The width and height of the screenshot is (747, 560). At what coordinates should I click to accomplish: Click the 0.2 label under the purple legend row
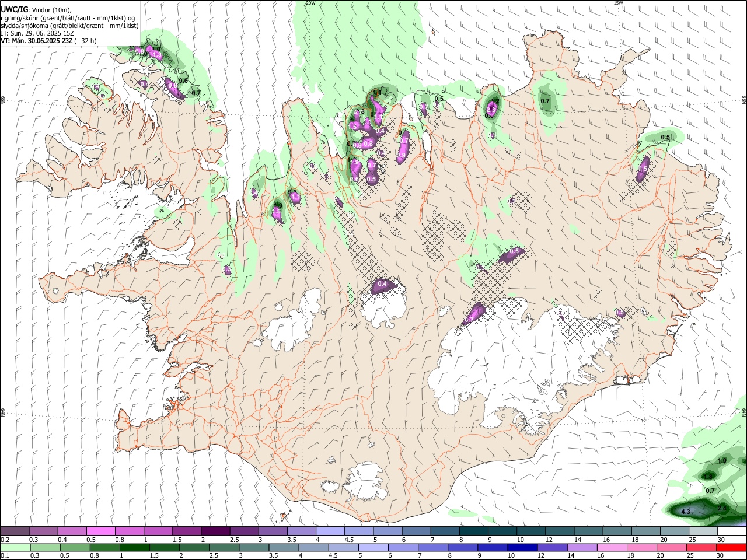tap(5, 540)
